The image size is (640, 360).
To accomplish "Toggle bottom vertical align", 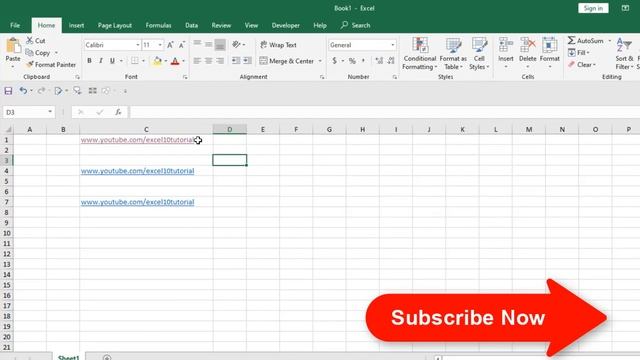I will [x=220, y=44].
